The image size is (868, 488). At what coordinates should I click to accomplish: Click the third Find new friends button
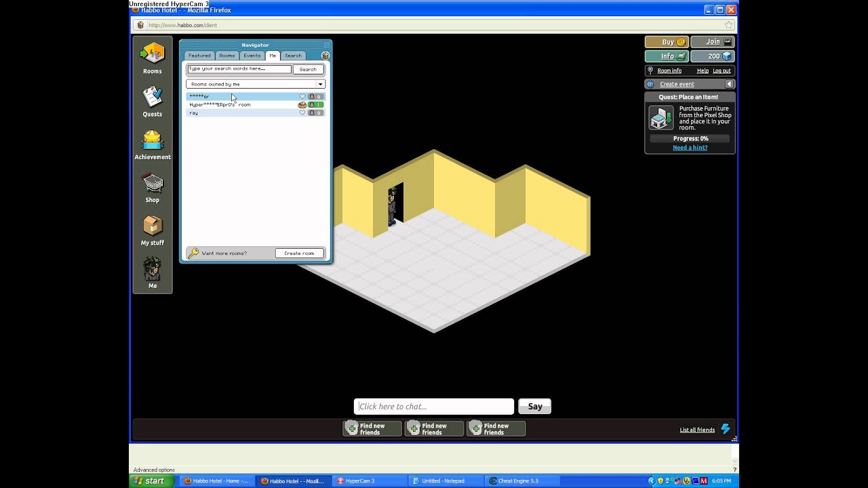click(496, 429)
